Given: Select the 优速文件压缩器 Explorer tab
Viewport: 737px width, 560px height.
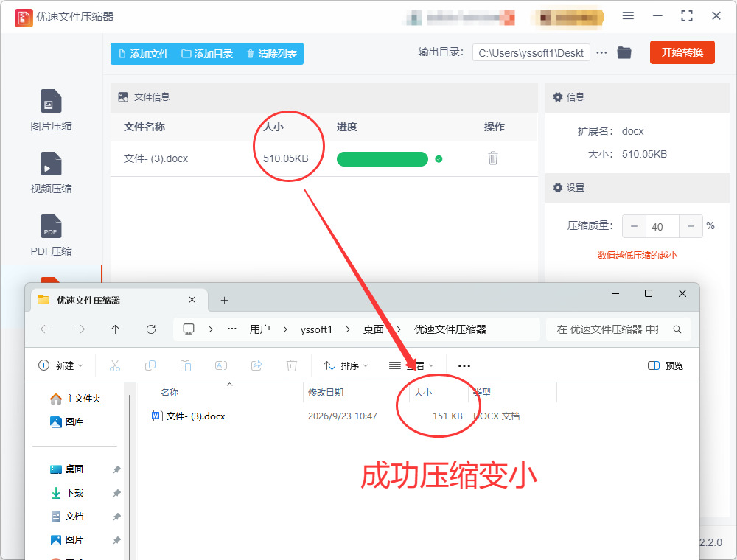Looking at the screenshot, I should [119, 300].
